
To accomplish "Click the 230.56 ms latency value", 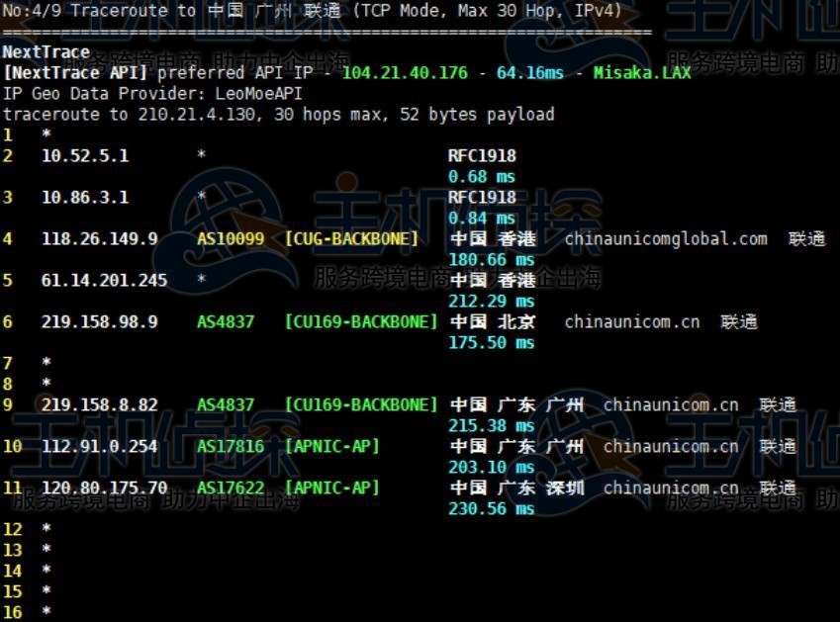I will pos(491,509).
